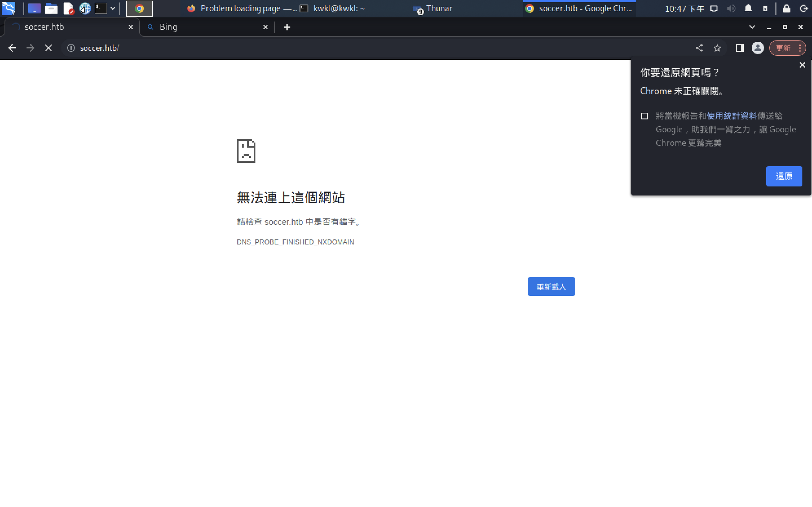Viewport: 812px width, 507px height.
Task: Stop page loading with X icon
Action: [x=48, y=48]
